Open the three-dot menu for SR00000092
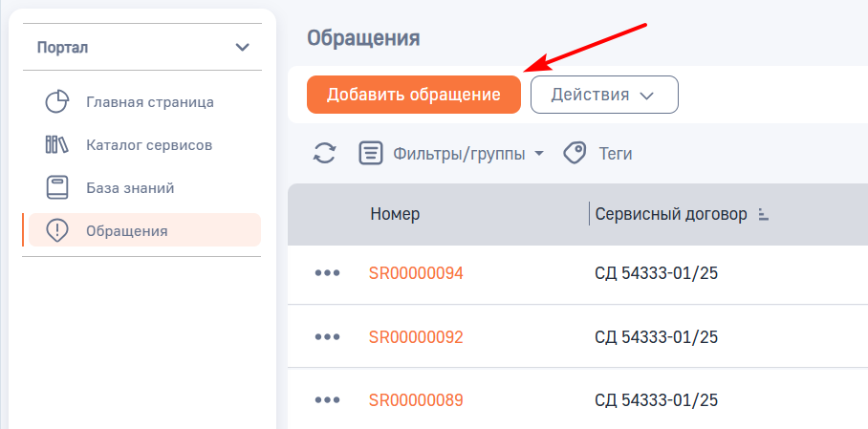 click(327, 337)
